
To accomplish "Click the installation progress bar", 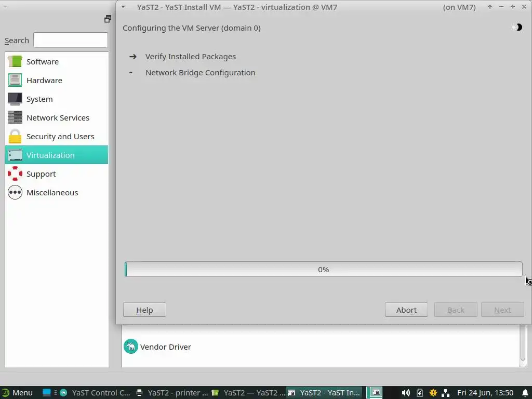I will [323, 269].
